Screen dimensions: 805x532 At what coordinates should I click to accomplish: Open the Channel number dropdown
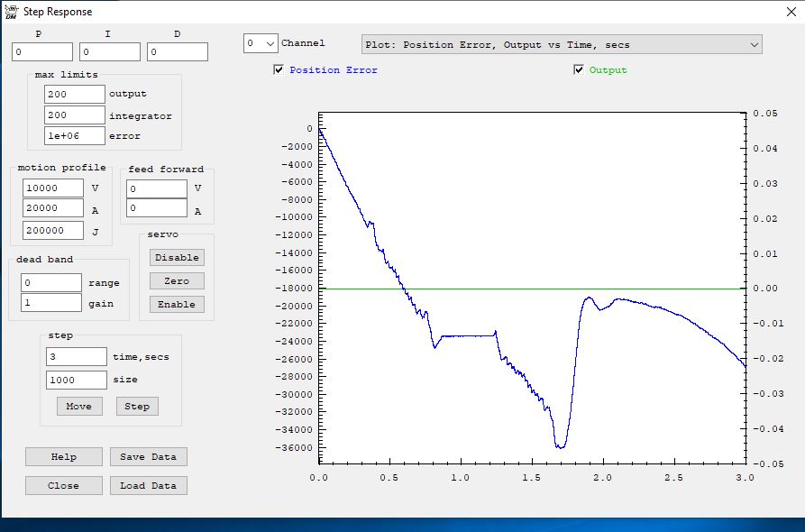(261, 43)
